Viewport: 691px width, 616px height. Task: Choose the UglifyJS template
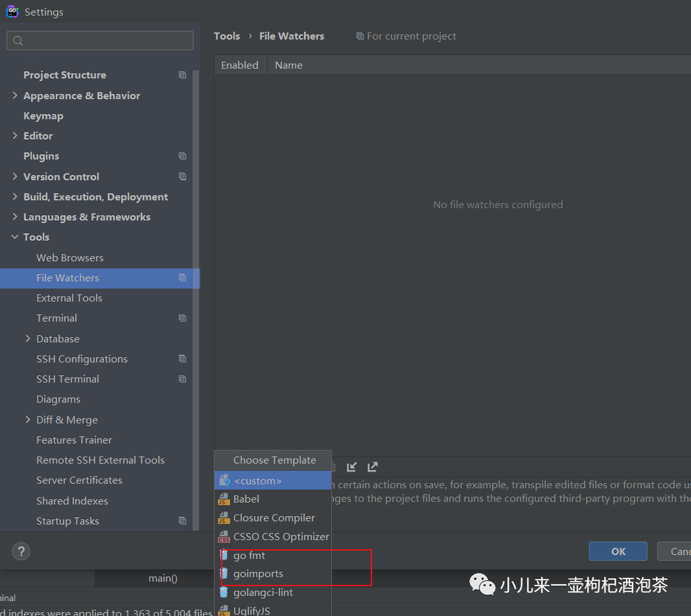coord(273,611)
